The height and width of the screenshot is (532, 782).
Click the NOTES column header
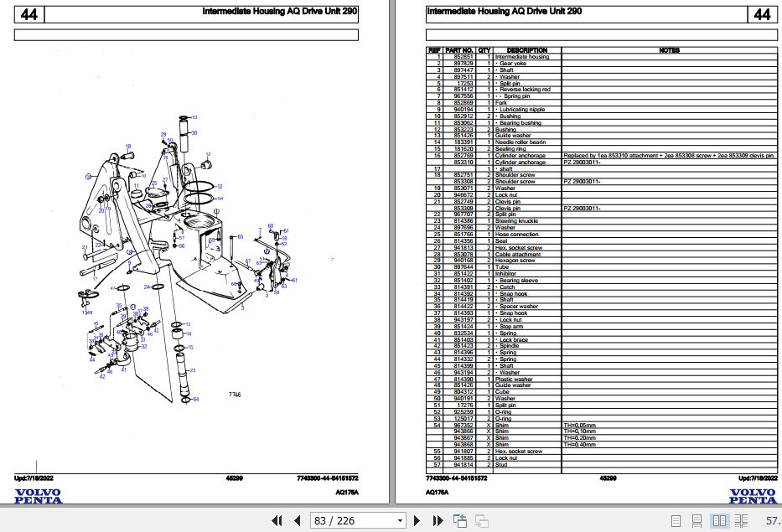tap(669, 50)
